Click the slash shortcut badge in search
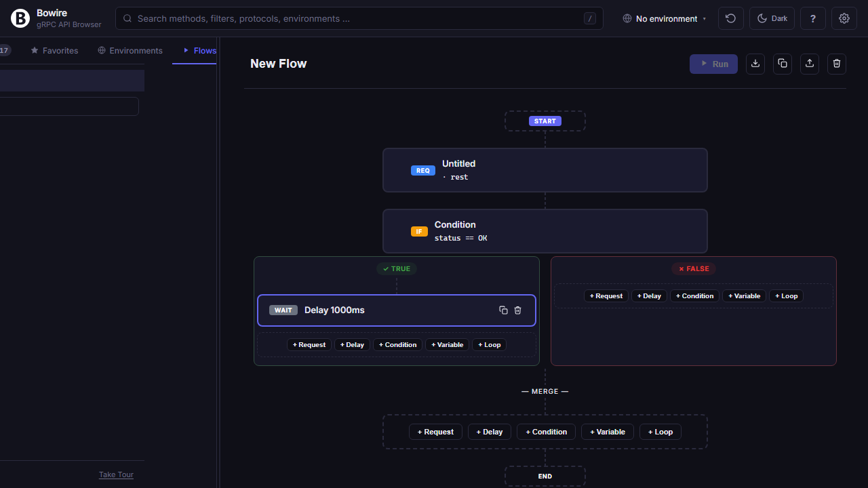 coord(590,18)
